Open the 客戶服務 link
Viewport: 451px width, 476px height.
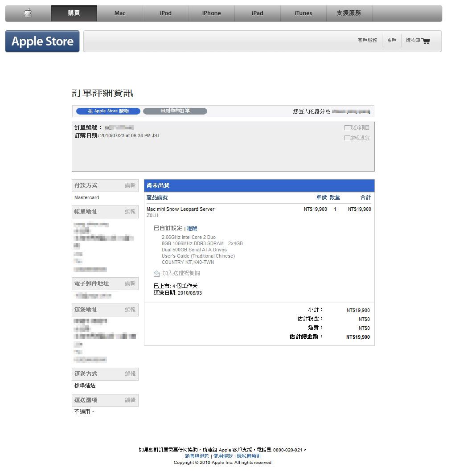pos(367,40)
